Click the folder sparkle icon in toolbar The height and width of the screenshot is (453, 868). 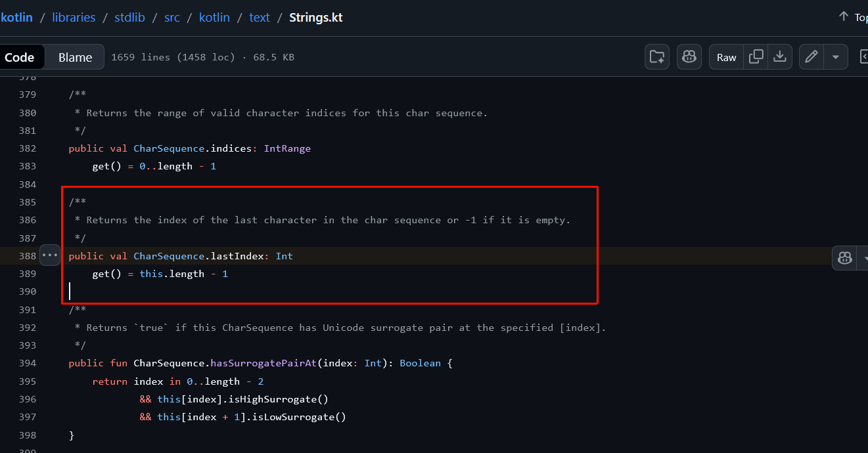pyautogui.click(x=656, y=57)
